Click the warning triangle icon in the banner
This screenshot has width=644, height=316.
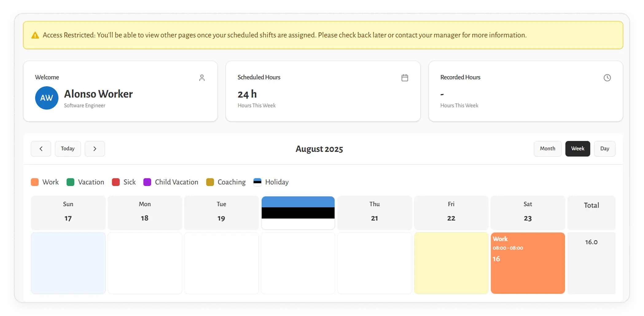click(x=35, y=35)
